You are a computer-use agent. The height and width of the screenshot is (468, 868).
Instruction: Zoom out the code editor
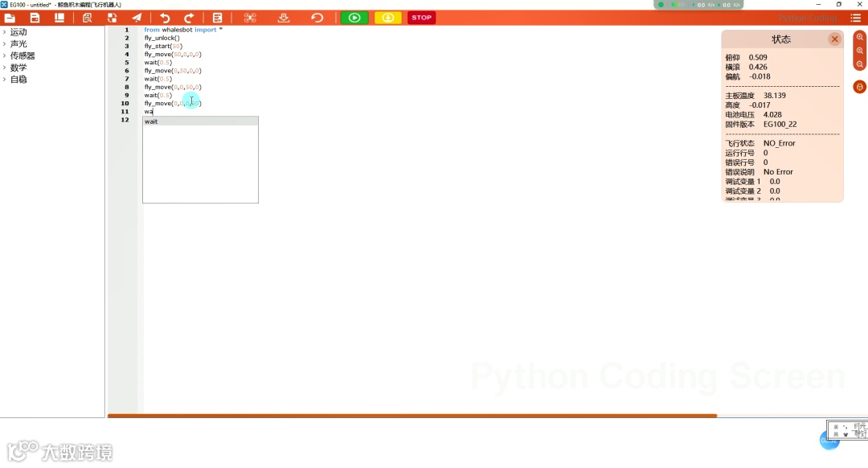click(x=860, y=64)
